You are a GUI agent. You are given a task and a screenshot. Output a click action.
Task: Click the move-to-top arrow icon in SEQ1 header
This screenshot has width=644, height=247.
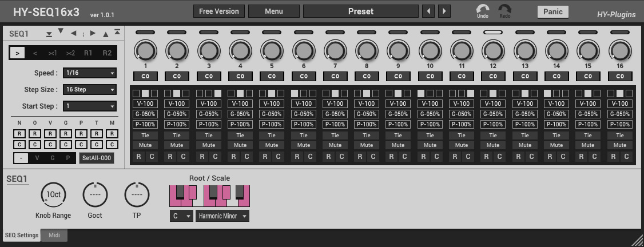pyautogui.click(x=117, y=31)
